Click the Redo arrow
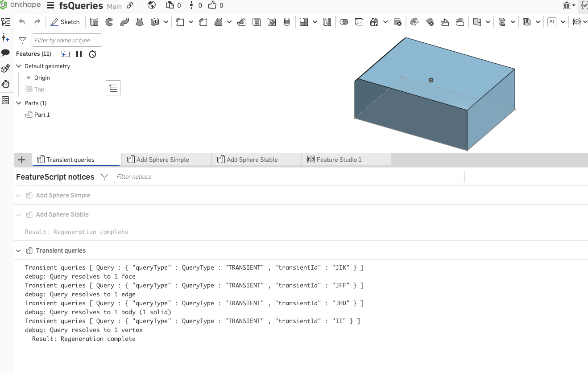588x373 pixels. click(x=37, y=21)
